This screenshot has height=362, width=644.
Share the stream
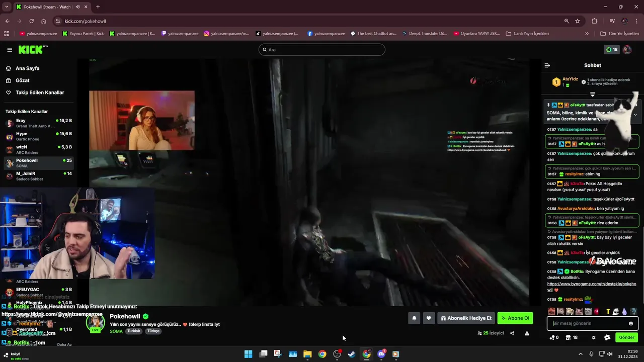point(512,333)
